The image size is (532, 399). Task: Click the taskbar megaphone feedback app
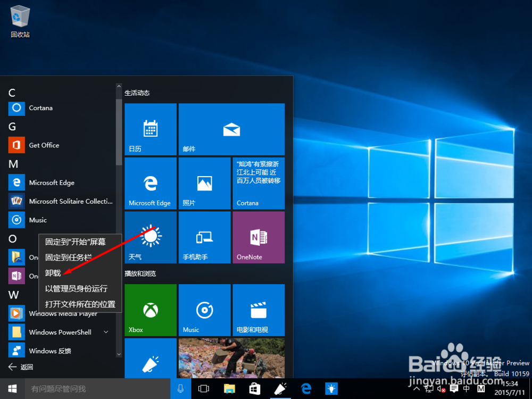[280, 388]
